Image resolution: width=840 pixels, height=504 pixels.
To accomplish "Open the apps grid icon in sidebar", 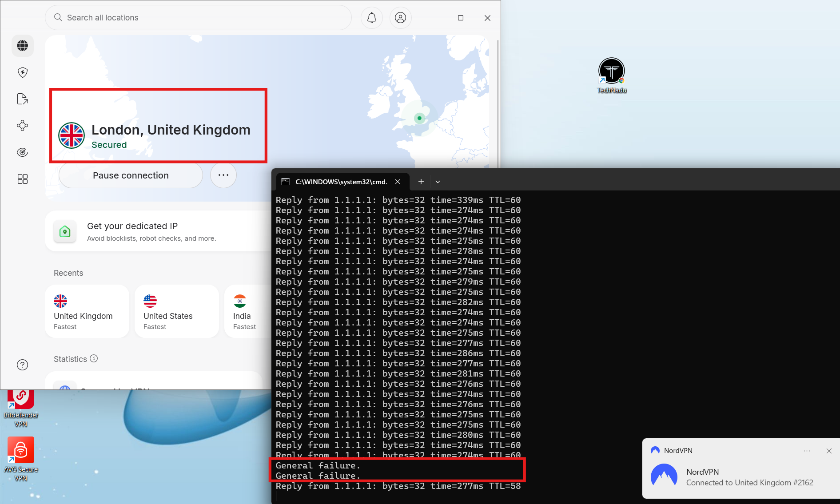I will click(x=23, y=179).
